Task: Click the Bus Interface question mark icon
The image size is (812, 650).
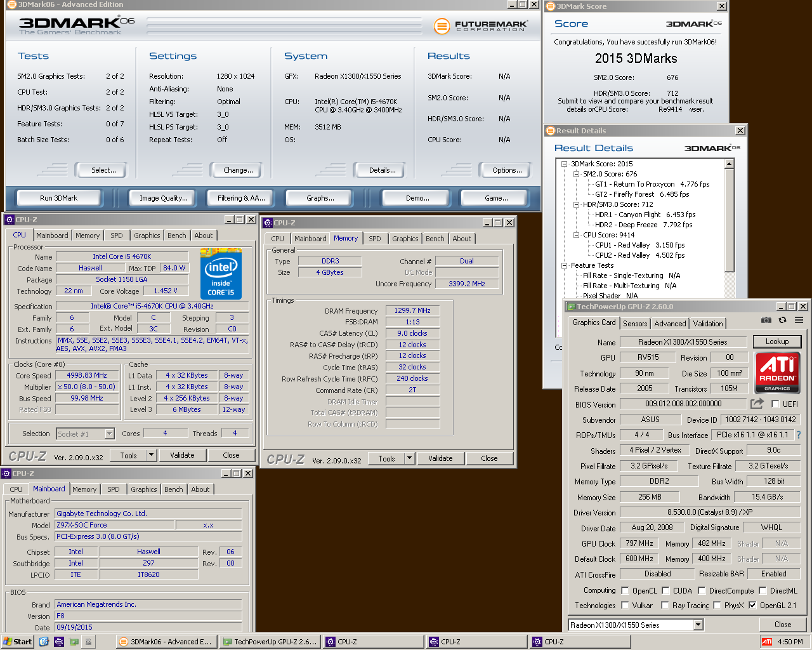Action: [x=799, y=435]
